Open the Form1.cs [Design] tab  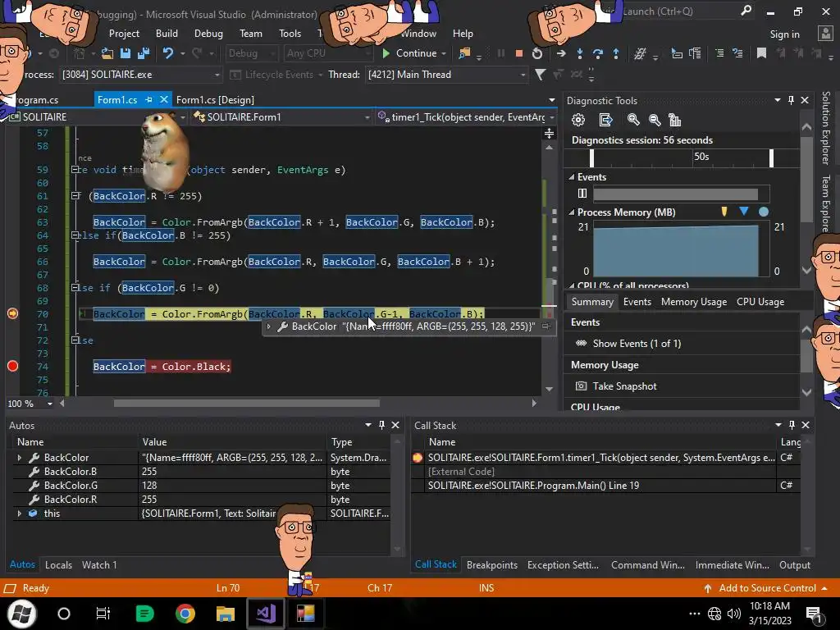tap(215, 99)
